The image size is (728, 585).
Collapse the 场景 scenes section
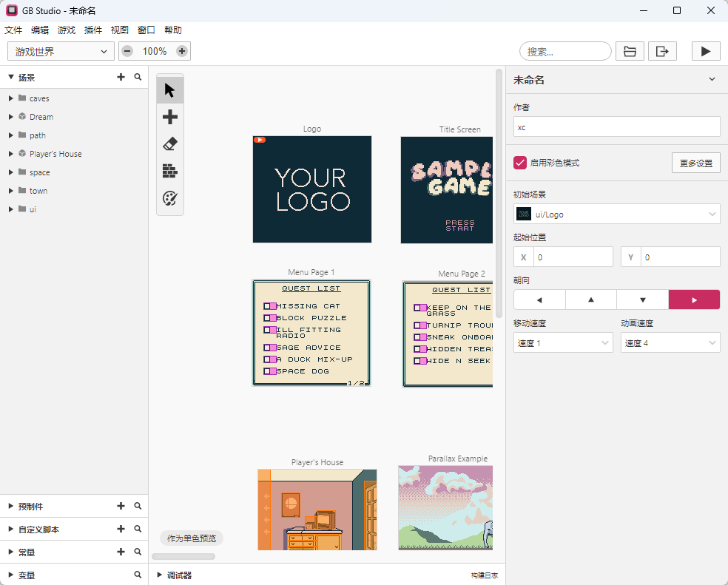click(10, 77)
